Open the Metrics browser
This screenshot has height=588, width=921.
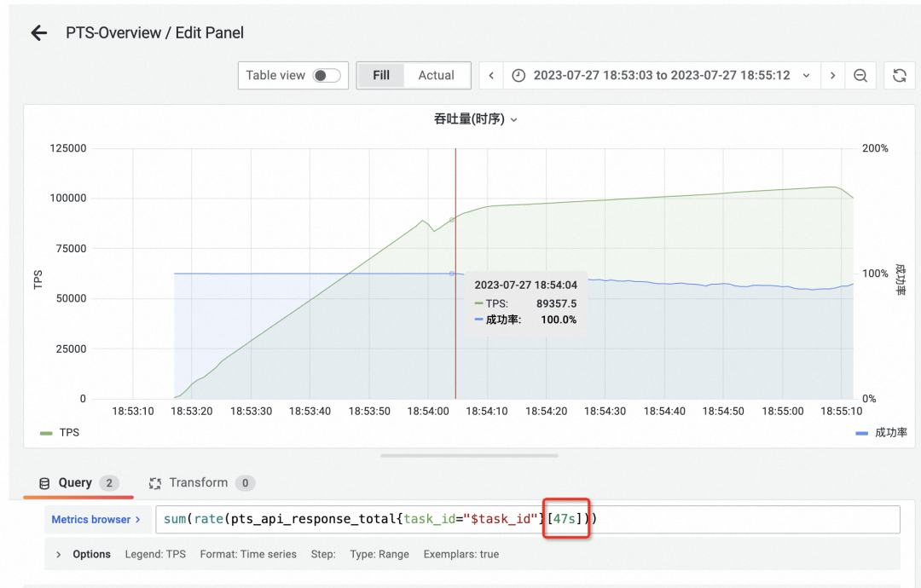(93, 519)
